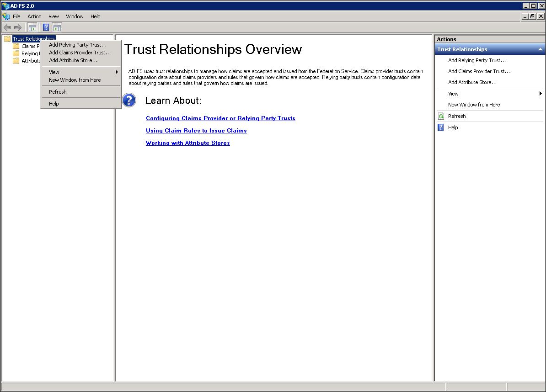Click Add Relying Party Trust in Actions pane

tap(476, 60)
